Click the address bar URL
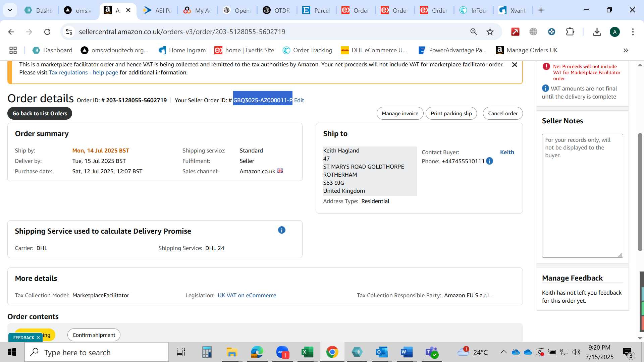 point(182,32)
